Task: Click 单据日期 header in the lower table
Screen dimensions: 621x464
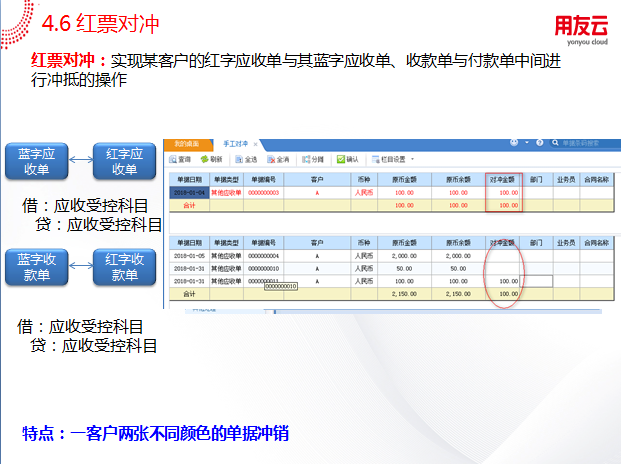Action: pyautogui.click(x=189, y=243)
